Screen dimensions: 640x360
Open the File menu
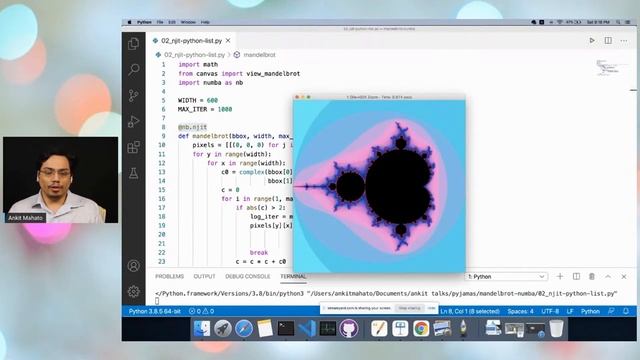(160, 22)
